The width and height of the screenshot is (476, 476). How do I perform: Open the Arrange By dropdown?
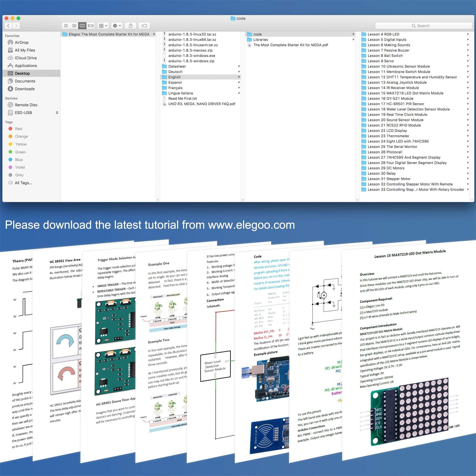click(x=103, y=26)
